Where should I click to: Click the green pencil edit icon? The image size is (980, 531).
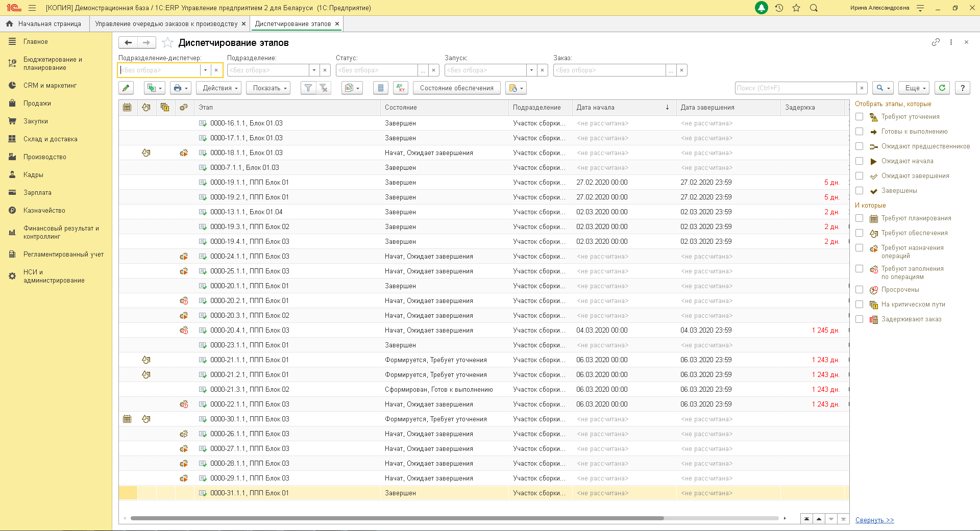pyautogui.click(x=126, y=88)
